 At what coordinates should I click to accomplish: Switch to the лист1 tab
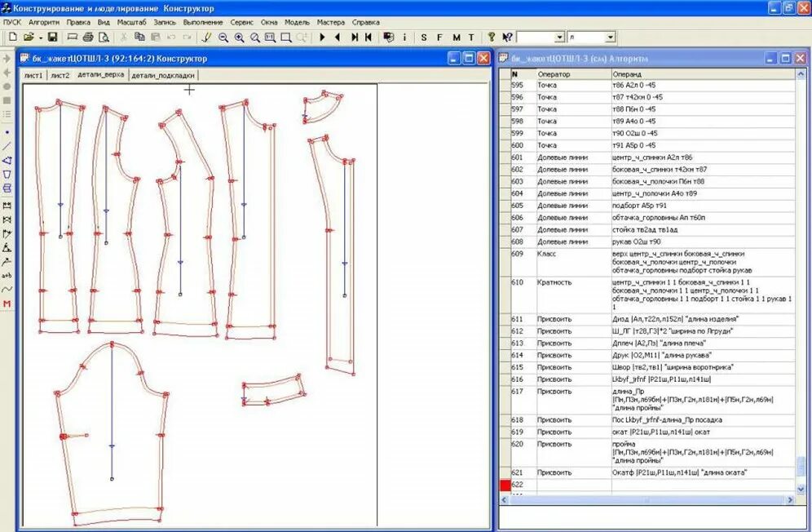[33, 75]
